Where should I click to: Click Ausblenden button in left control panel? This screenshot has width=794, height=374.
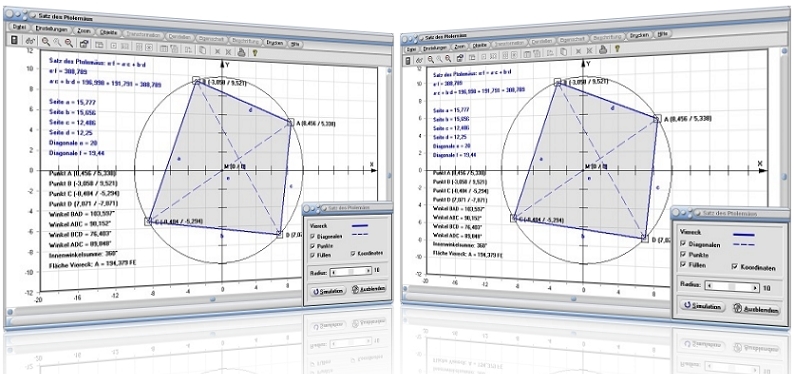(x=369, y=289)
